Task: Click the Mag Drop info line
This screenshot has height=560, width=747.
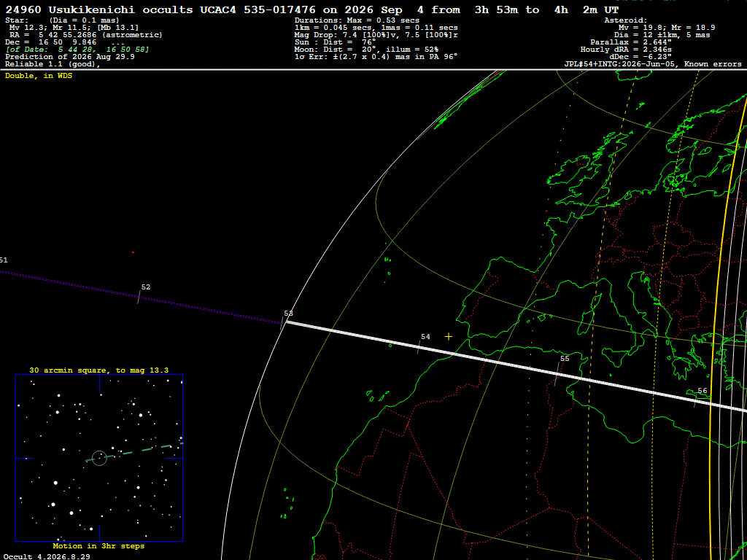Action: click(376, 35)
